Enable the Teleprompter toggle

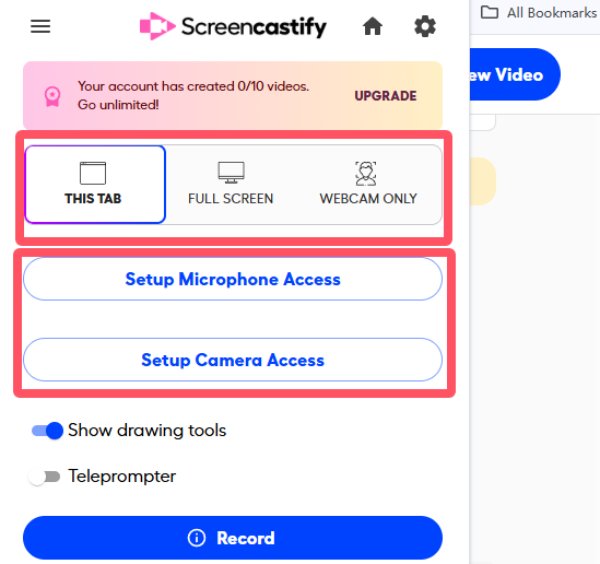pos(45,477)
